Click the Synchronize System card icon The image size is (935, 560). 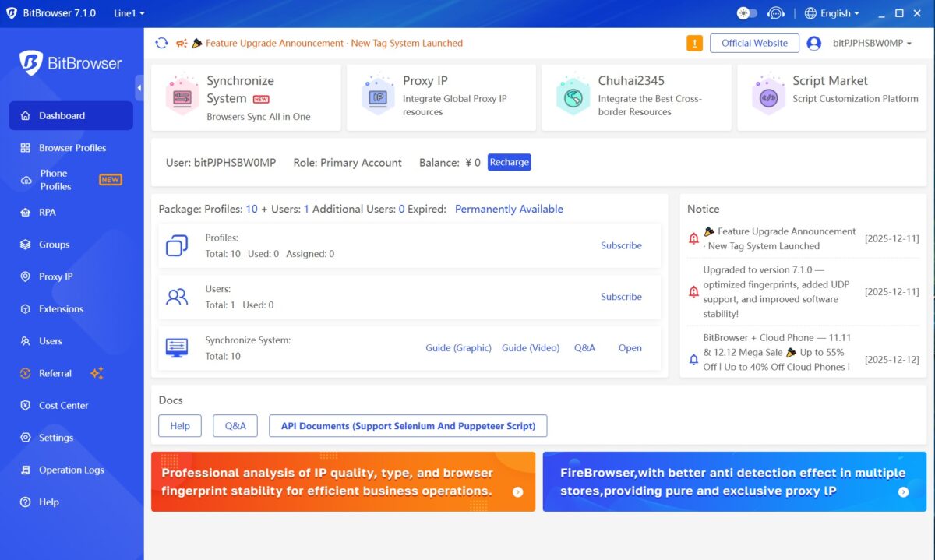pos(182,97)
